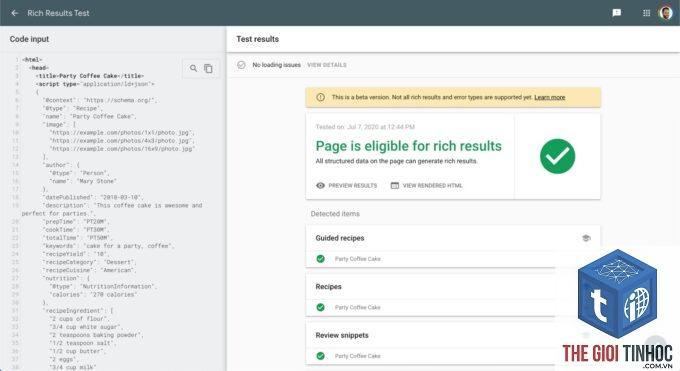Expand the Recipes card
Image resolution: width=680 pixels, height=371 pixels.
tap(453, 286)
